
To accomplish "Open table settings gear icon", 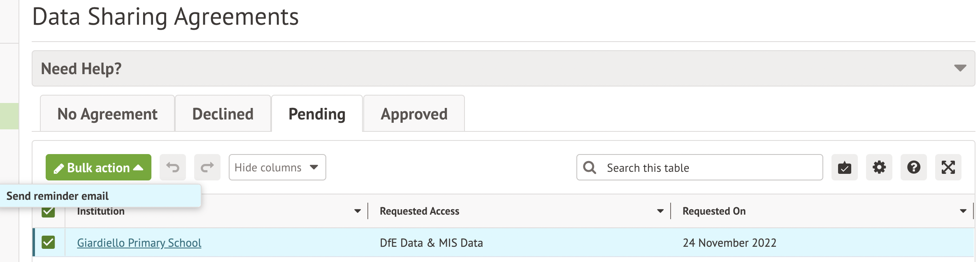I will [x=879, y=167].
